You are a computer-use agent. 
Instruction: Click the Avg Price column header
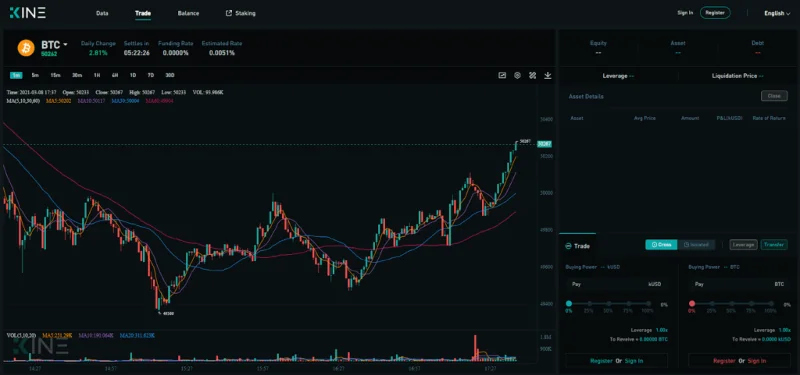click(645, 118)
